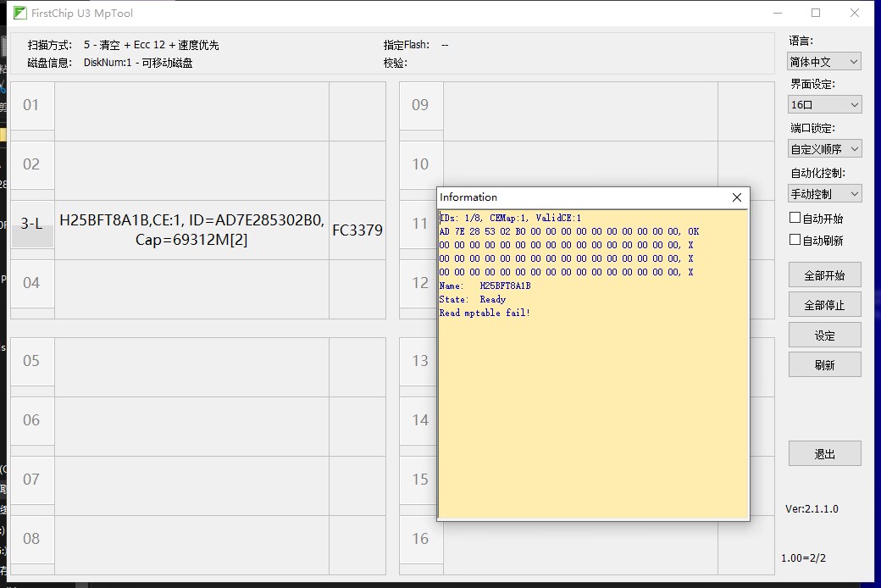Open the 端口锁定 自定义顺序 dropdown
This screenshot has width=881, height=588.
[823, 149]
